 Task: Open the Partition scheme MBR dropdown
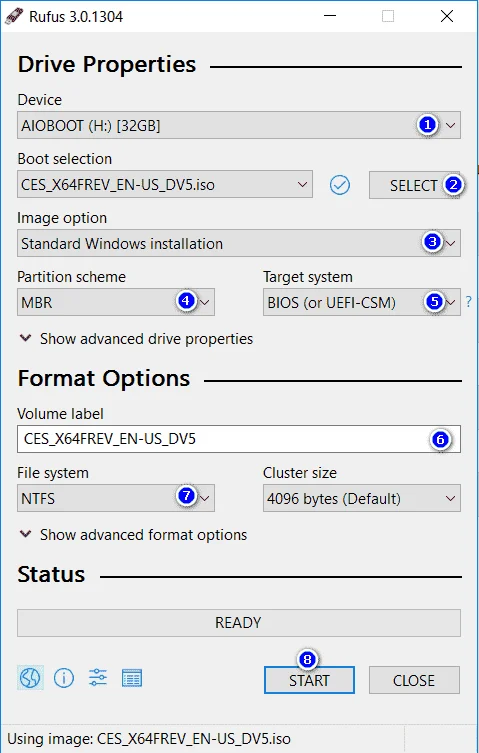tap(116, 302)
